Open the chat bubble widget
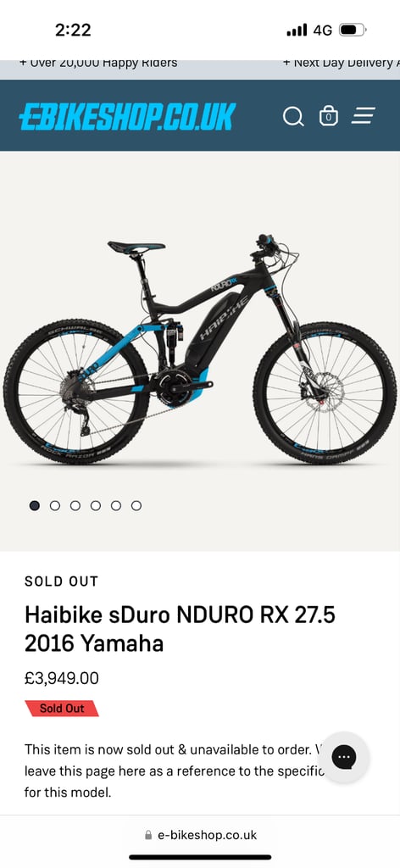 coord(343,757)
